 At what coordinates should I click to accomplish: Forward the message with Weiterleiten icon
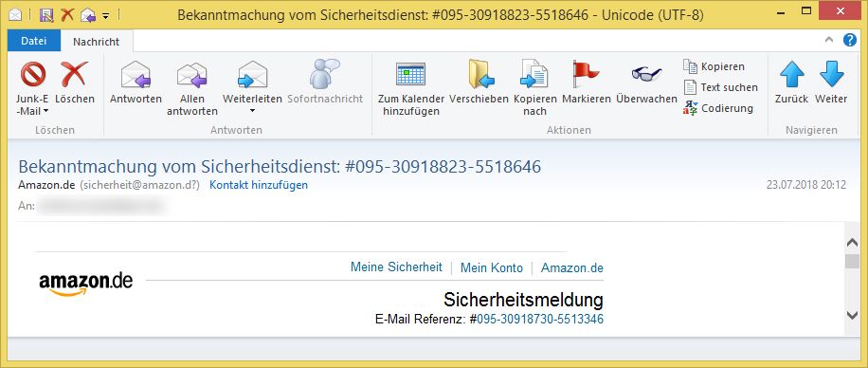coord(252,74)
